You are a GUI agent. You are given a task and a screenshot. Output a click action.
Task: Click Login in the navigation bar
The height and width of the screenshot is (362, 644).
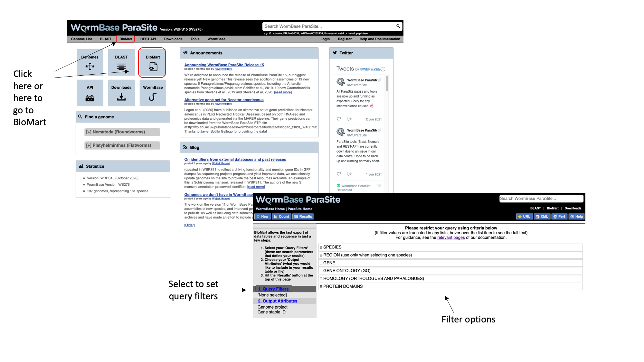(x=325, y=39)
